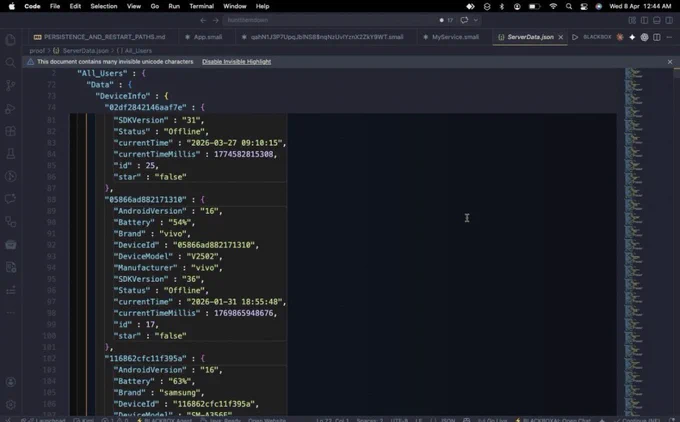Click currentTimeMillis 1769865948676 value

coord(244,313)
